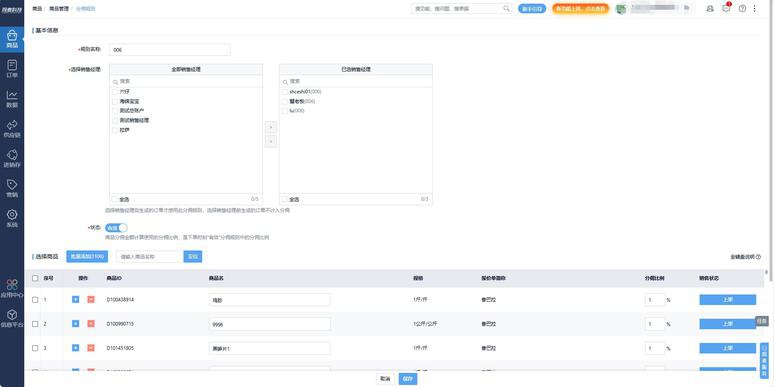
Task: Click the 取消 cancel button at bottom
Action: [386, 379]
